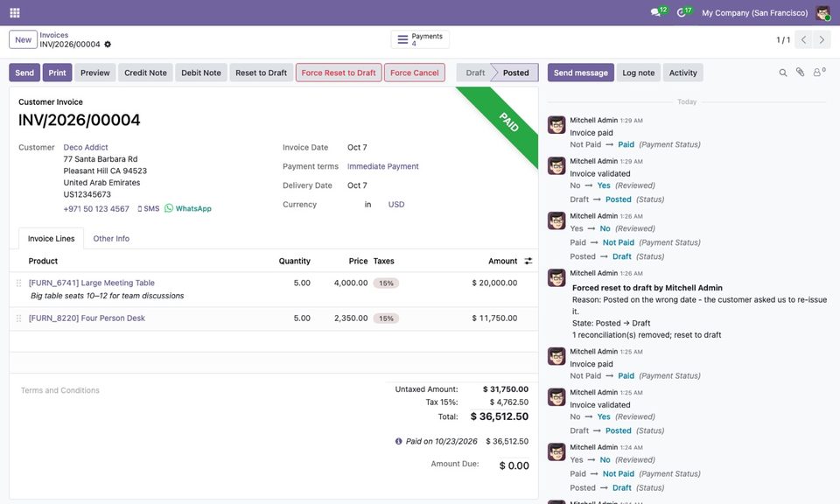Switch to the Other Info tab
This screenshot has width=840, height=504.
tap(111, 238)
